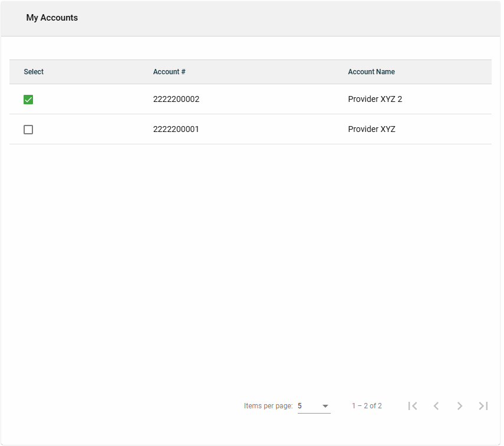This screenshot has height=446, width=504.
Task: Click the Account # column header
Action: [x=169, y=72]
